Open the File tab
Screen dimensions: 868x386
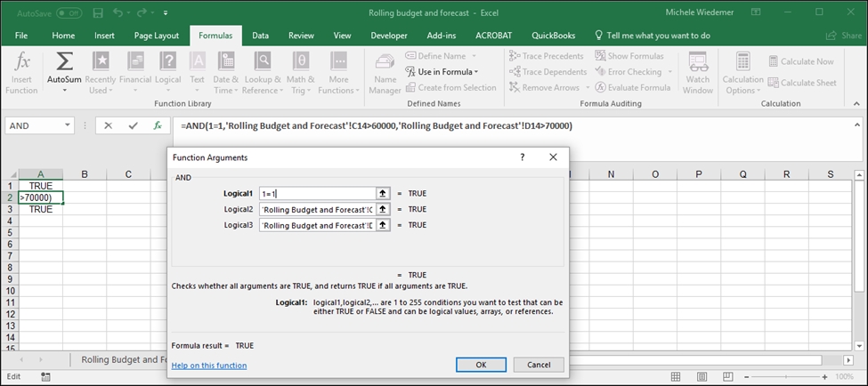pos(21,36)
